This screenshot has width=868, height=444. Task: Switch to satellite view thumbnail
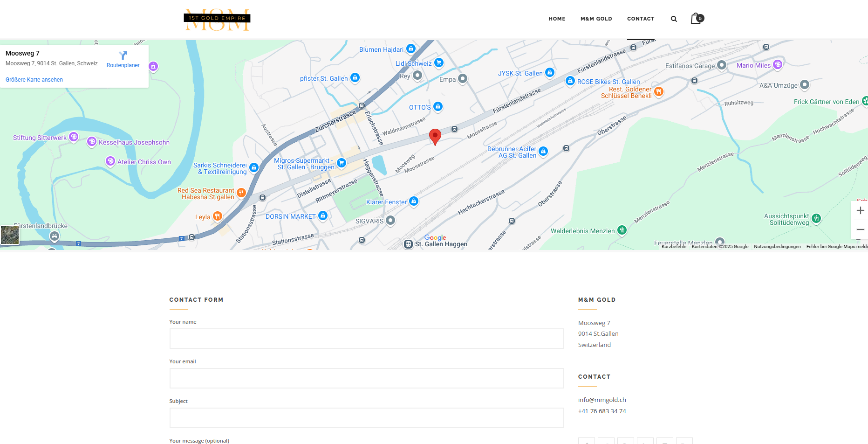(10, 235)
